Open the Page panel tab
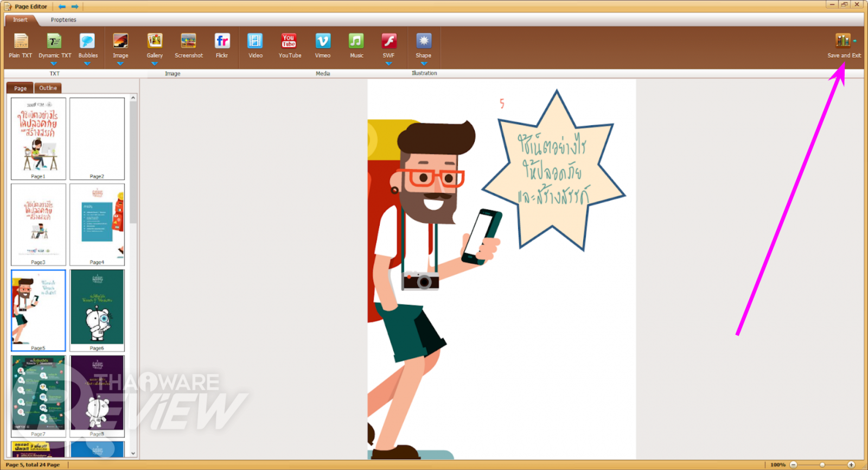The image size is (868, 470). point(20,88)
